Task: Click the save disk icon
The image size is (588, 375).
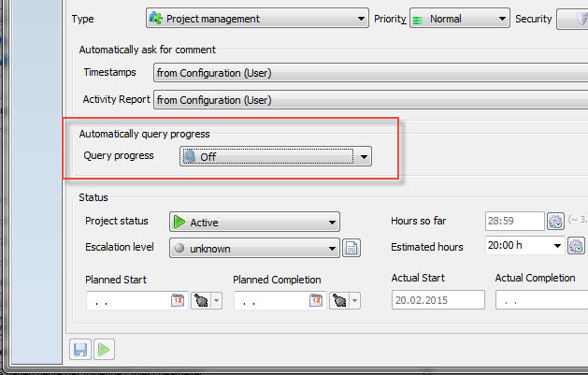Action: pos(80,350)
